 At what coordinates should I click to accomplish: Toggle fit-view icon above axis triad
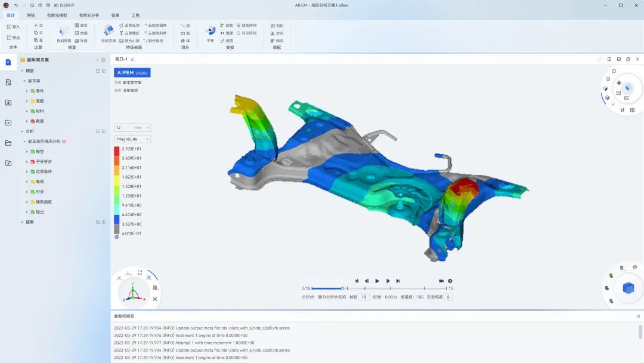[140, 273]
